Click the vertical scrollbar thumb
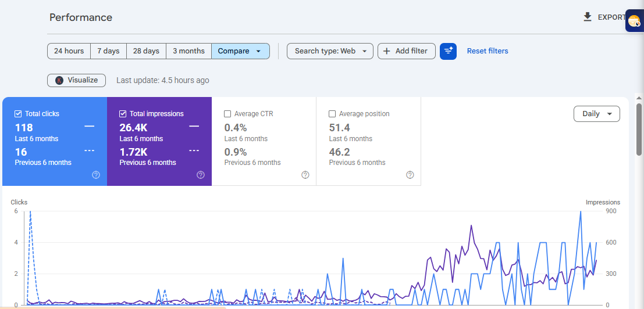Screen dimensions: 644x309 (x=639, y=129)
